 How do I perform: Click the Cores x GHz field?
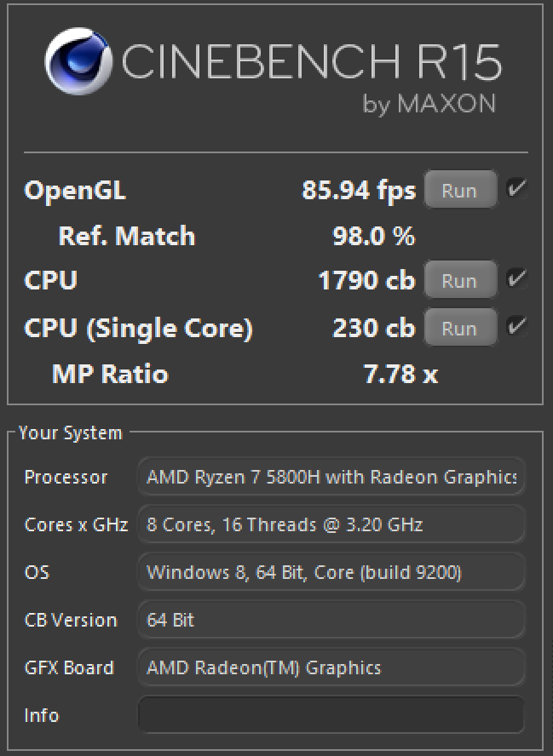click(x=331, y=524)
